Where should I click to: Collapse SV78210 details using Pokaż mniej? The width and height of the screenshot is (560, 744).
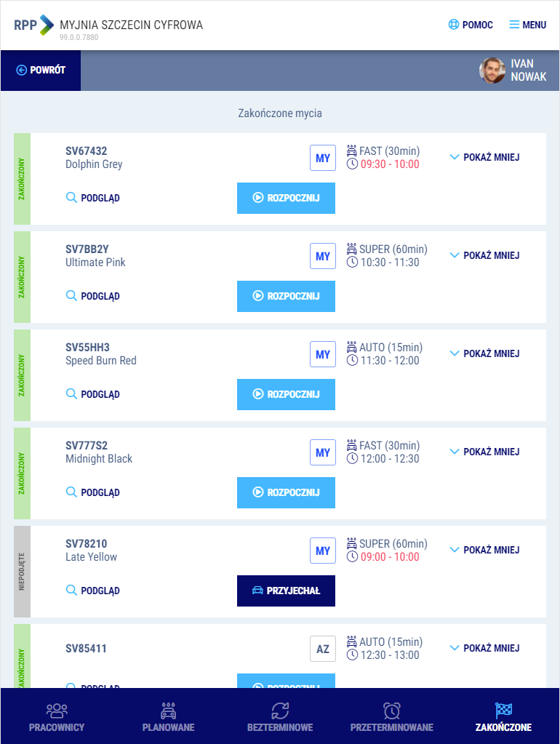484,550
